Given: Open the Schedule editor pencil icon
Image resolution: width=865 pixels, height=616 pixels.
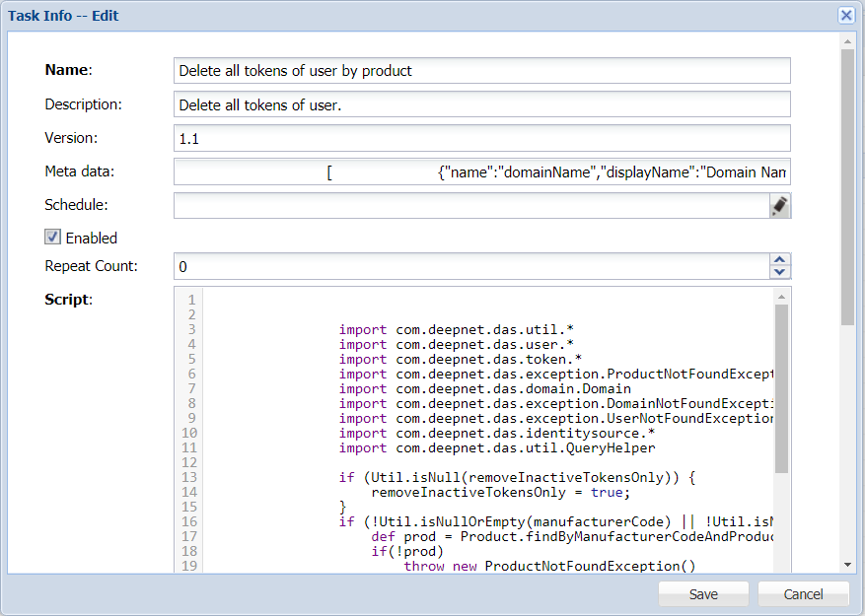Looking at the screenshot, I should pos(779,205).
